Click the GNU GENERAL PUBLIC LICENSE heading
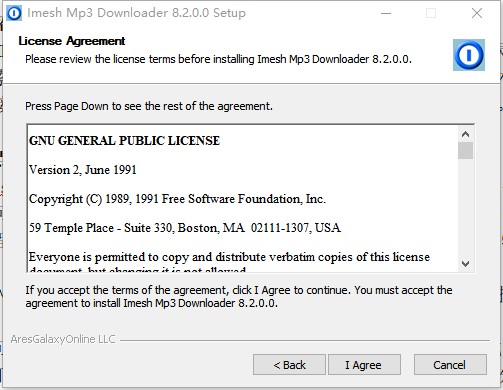This screenshot has height=390, width=503. click(124, 141)
